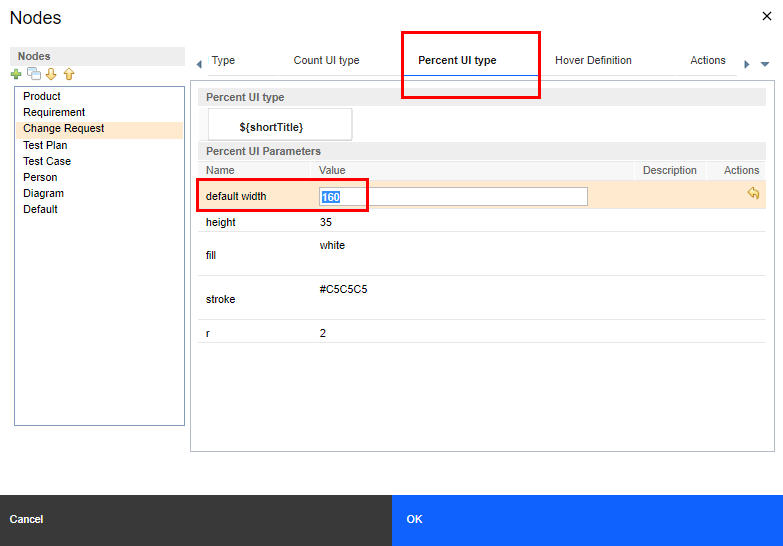Choose the Diagram node in the list
The height and width of the screenshot is (546, 783).
pyautogui.click(x=44, y=194)
